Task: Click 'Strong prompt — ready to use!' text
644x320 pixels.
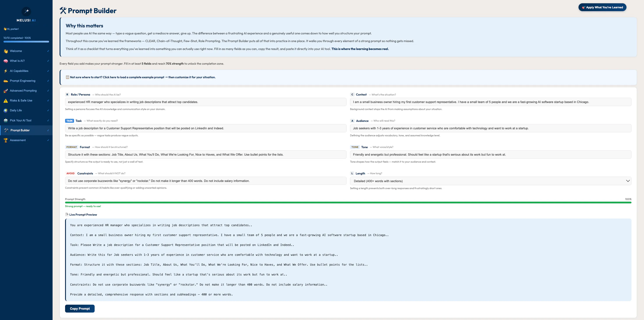Action: pyautogui.click(x=83, y=206)
